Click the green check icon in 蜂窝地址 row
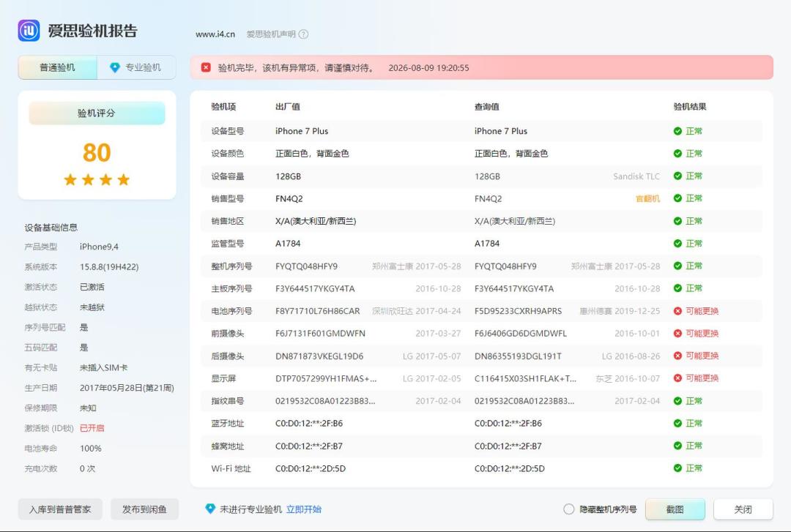 [x=677, y=446]
